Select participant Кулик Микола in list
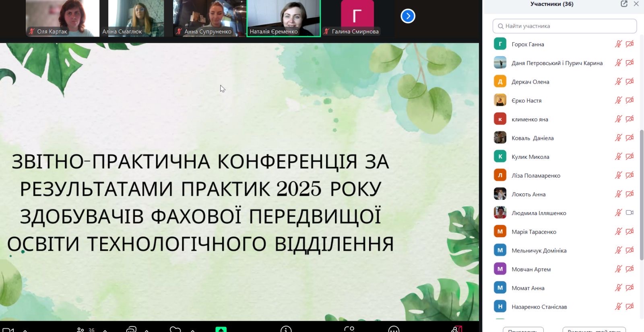644x332 pixels. pyautogui.click(x=530, y=157)
